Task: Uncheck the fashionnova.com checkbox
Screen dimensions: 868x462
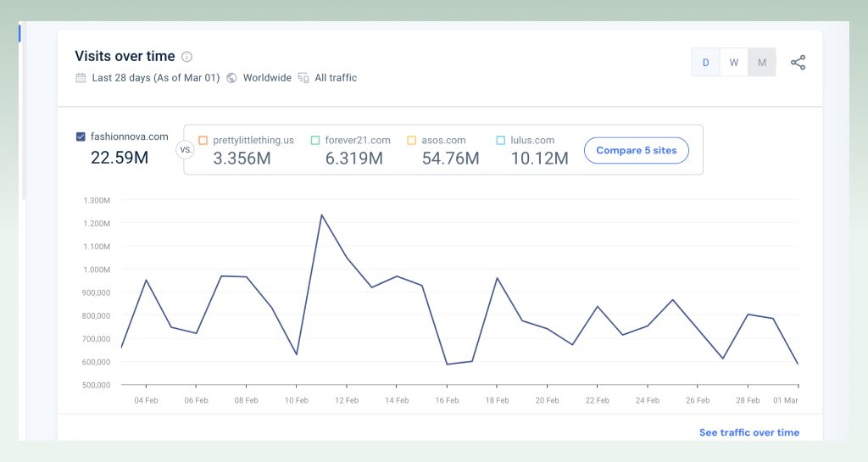Action: tap(81, 136)
